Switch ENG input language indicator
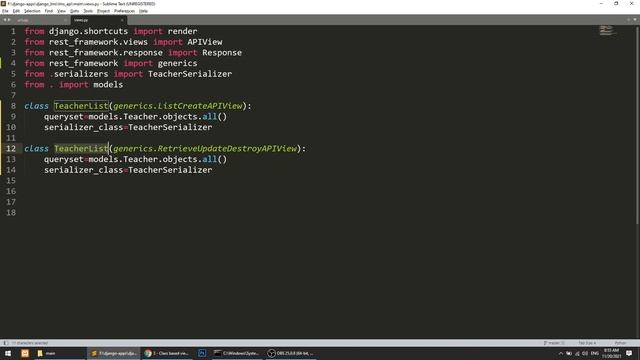Screen dimensions: 640x360 595,353
